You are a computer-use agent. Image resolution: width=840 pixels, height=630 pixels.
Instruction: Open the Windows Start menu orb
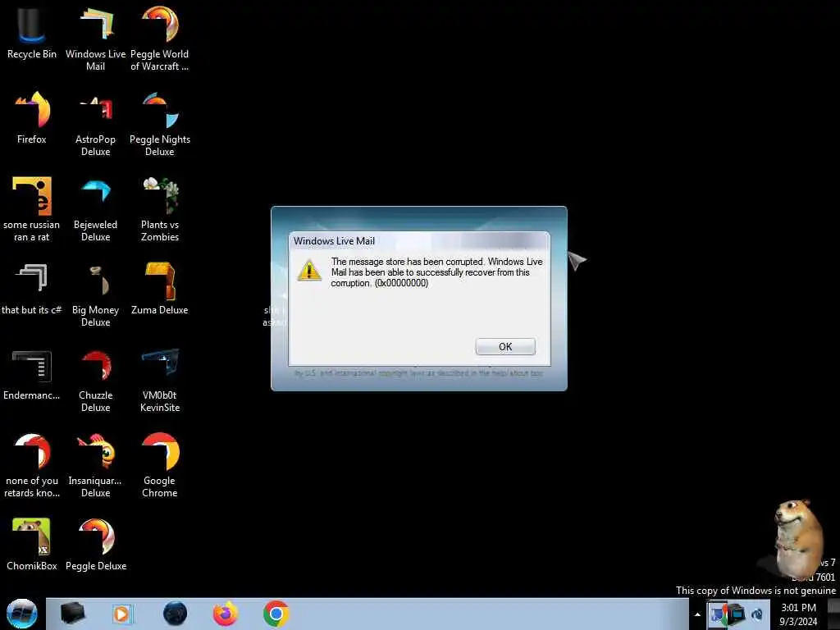pos(22,614)
